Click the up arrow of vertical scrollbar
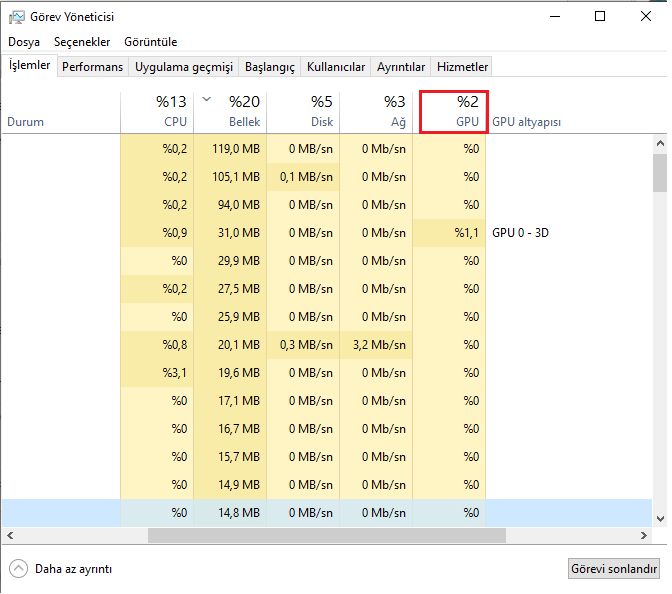 pos(660,144)
